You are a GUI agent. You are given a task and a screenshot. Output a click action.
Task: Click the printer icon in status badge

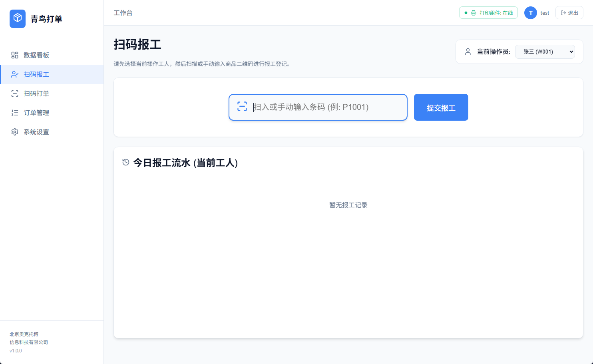point(474,13)
